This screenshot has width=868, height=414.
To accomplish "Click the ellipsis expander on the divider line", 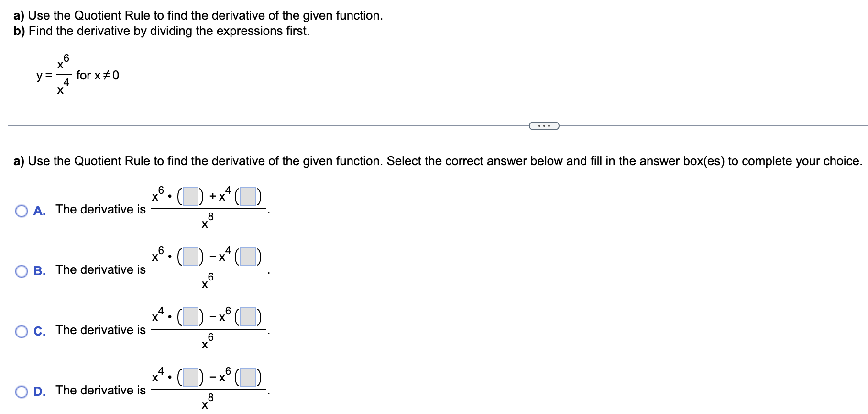I will pyautogui.click(x=544, y=125).
